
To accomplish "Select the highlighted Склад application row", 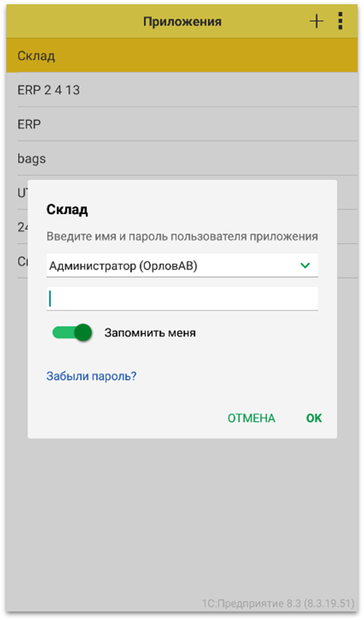I will (182, 56).
